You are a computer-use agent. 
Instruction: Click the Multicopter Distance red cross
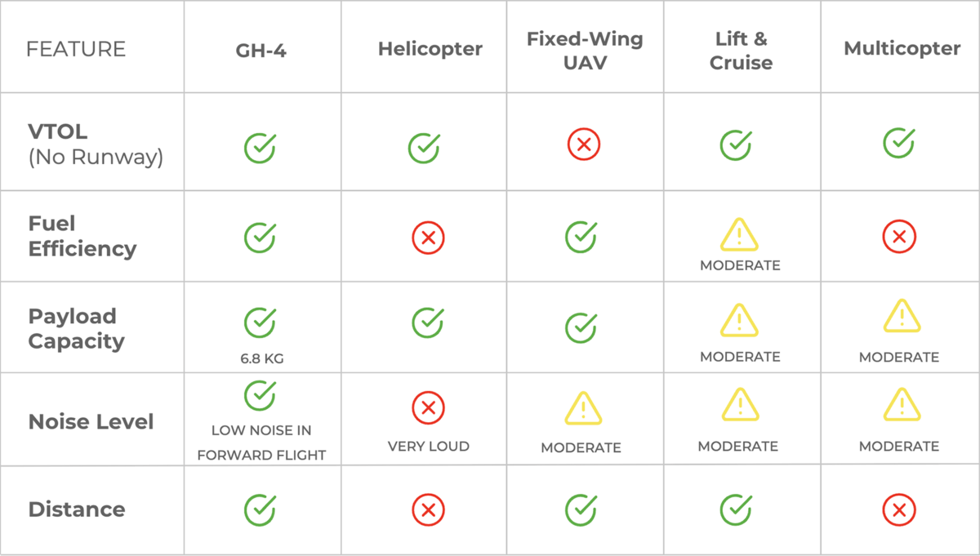pyautogui.click(x=899, y=511)
